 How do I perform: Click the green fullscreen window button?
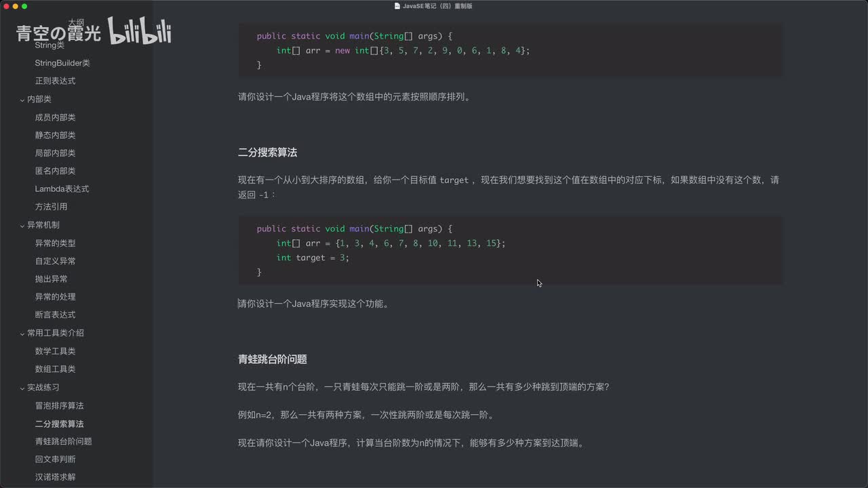coord(24,6)
